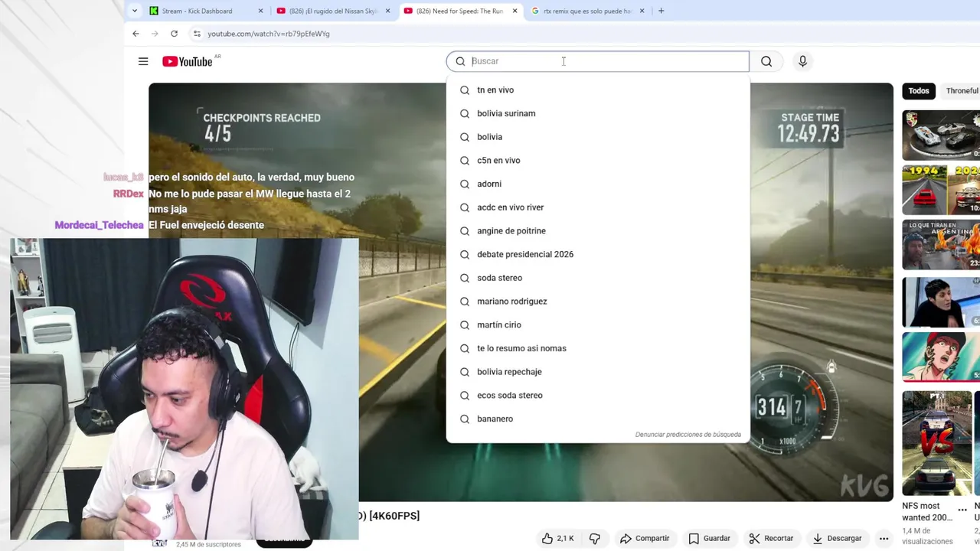
Task: Open NFS most wanted VS thumbnail
Action: pos(937,443)
